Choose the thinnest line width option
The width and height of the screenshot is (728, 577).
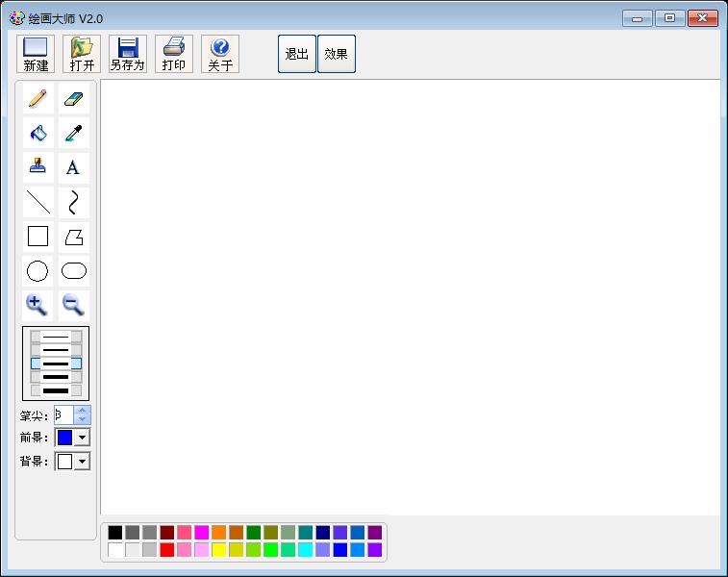tap(56, 337)
